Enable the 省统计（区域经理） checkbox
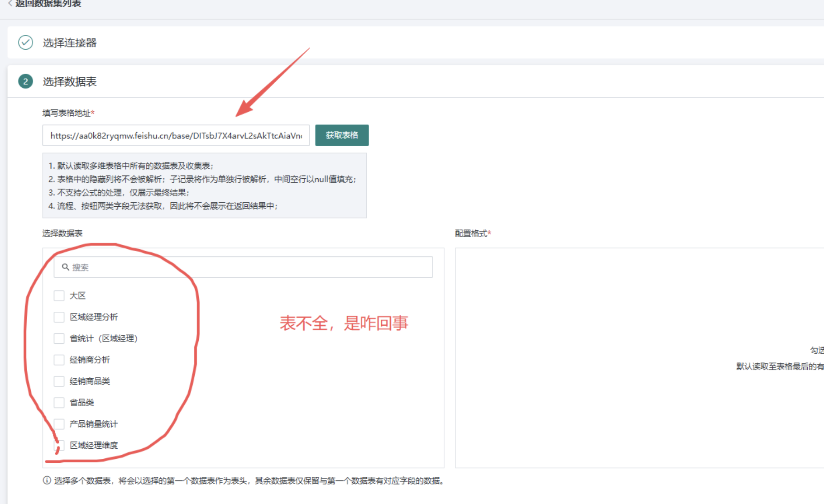The image size is (824, 504). pyautogui.click(x=59, y=338)
